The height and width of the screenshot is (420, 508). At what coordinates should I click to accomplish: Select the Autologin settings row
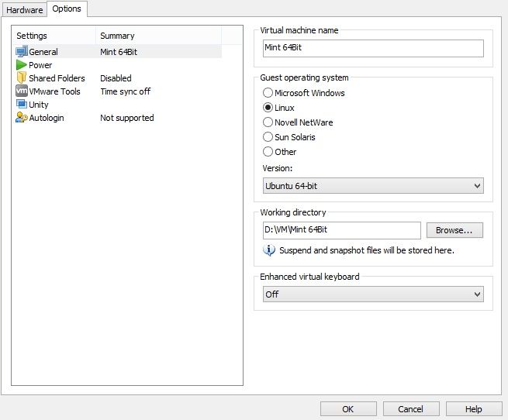(118, 118)
